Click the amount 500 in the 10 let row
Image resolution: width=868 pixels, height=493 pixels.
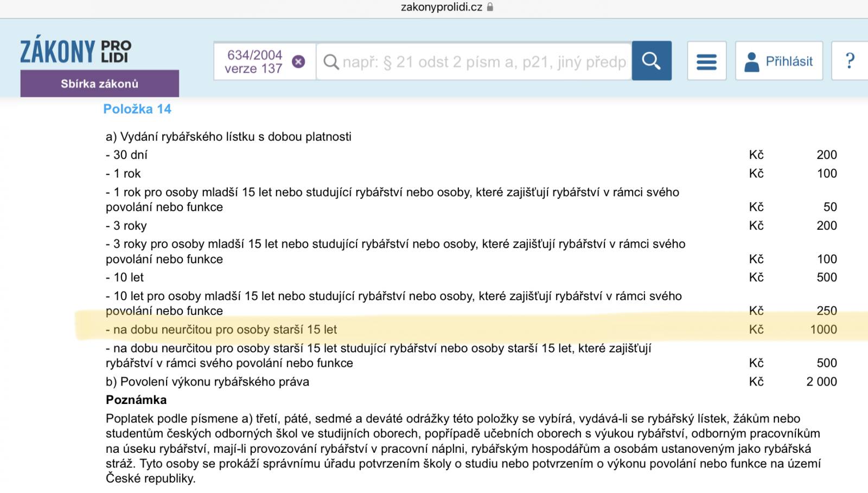point(827,277)
